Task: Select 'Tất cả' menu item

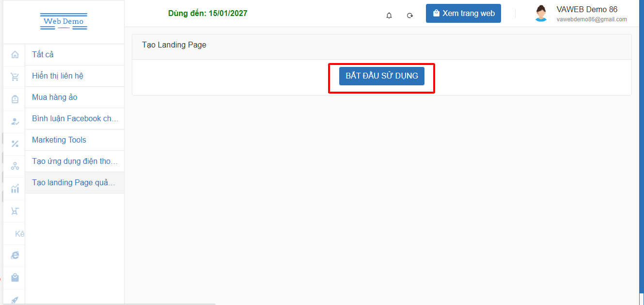Action: click(x=43, y=54)
